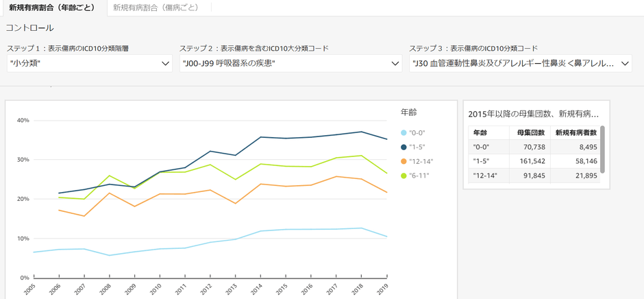The width and height of the screenshot is (644, 299).
Task: Click the table title 2015年以降の母集団数
Action: click(x=533, y=114)
